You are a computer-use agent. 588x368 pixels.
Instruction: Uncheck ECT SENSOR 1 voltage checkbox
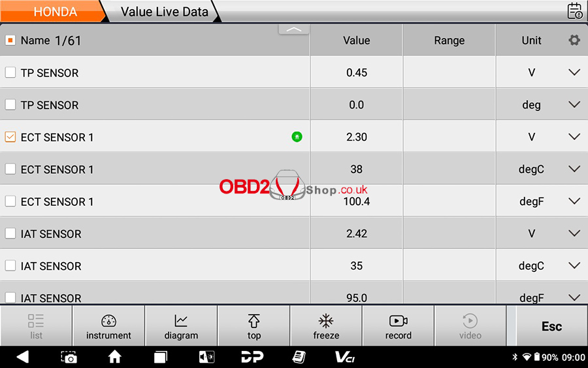point(10,137)
